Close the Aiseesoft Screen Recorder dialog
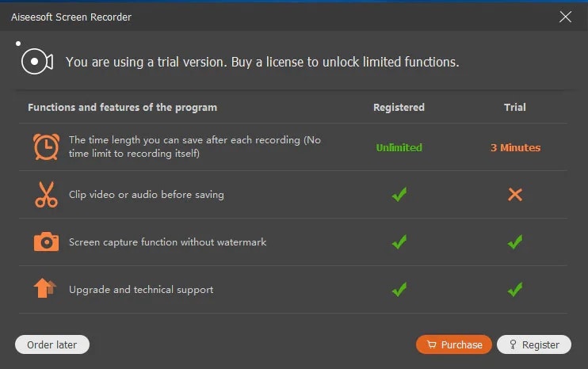The width and height of the screenshot is (588, 369). pos(566,17)
